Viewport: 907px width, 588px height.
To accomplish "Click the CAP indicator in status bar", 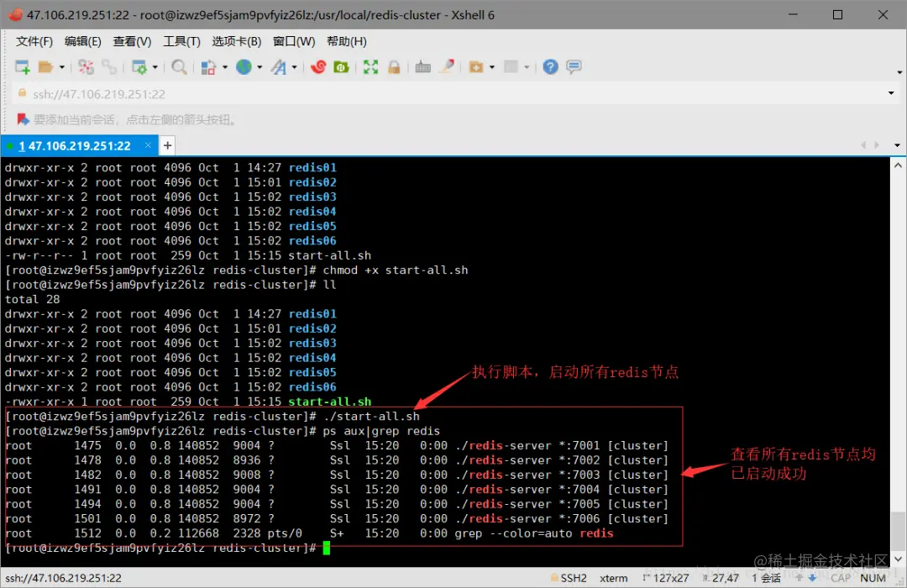I will [841, 578].
